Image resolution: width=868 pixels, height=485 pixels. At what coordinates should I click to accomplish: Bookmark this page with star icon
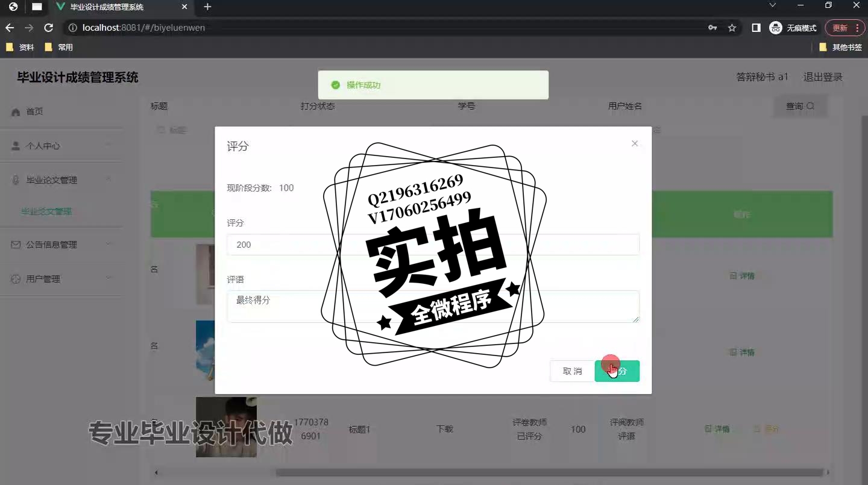[x=732, y=28]
